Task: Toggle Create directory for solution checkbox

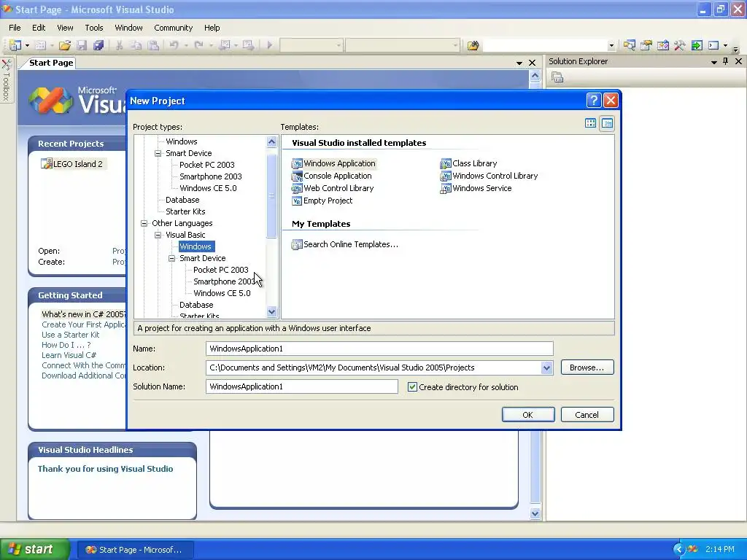Action: (413, 387)
